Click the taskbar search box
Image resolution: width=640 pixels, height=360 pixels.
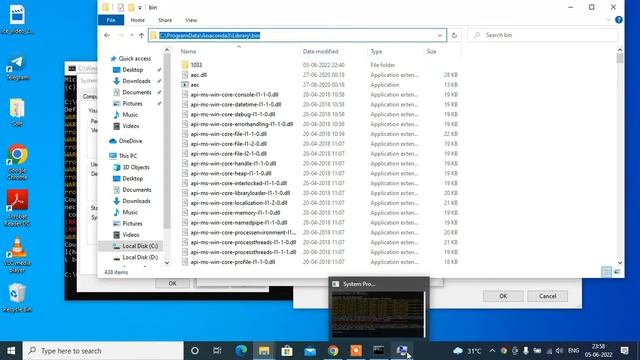[103, 351]
